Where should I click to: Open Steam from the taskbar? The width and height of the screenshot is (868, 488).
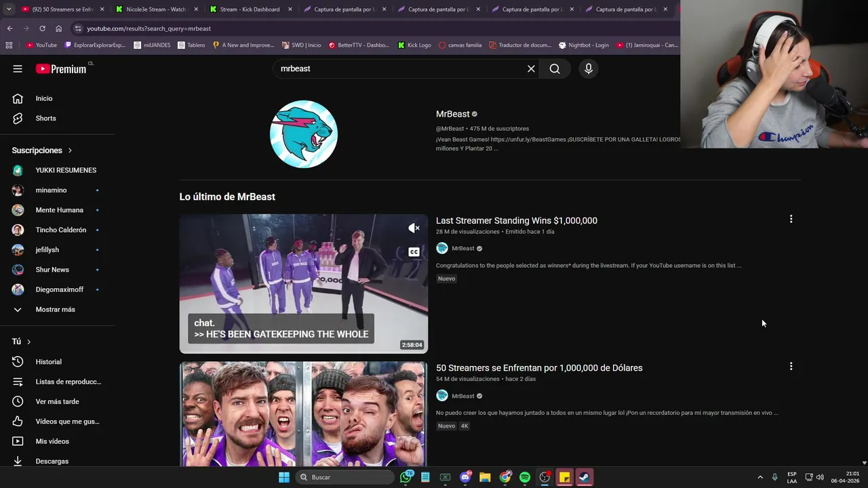click(584, 477)
